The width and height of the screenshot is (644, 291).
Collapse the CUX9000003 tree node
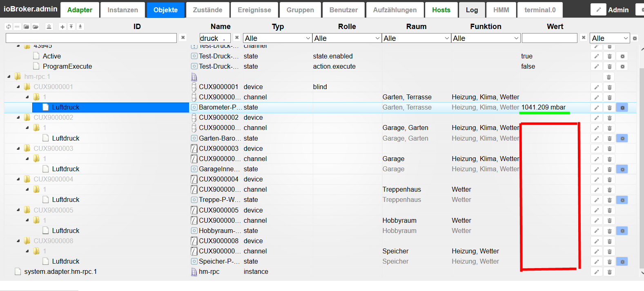pyautogui.click(x=18, y=149)
